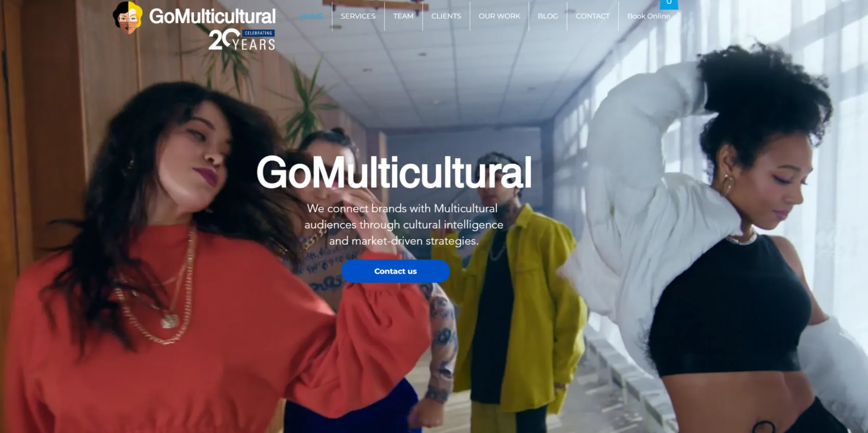Click the CELEBRATING label in the logo
Image resolution: width=868 pixels, height=433 pixels.
pos(258,33)
